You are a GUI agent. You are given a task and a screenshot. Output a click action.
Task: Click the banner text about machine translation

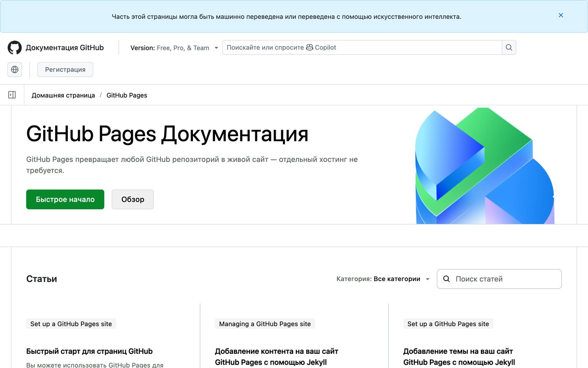287,17
